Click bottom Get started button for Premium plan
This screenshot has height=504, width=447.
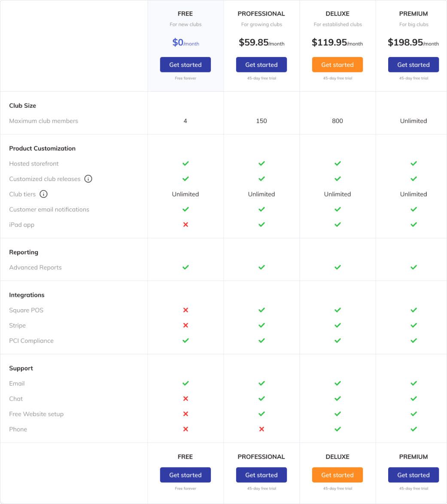[414, 475]
